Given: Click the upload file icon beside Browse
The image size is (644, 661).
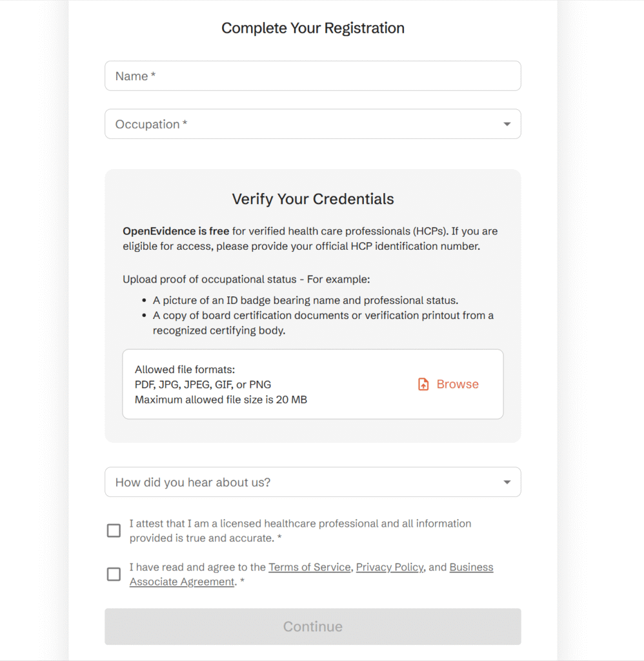Looking at the screenshot, I should pos(423,384).
